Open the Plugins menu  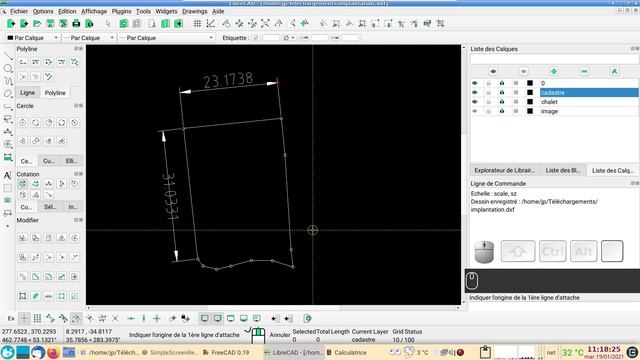click(x=121, y=11)
